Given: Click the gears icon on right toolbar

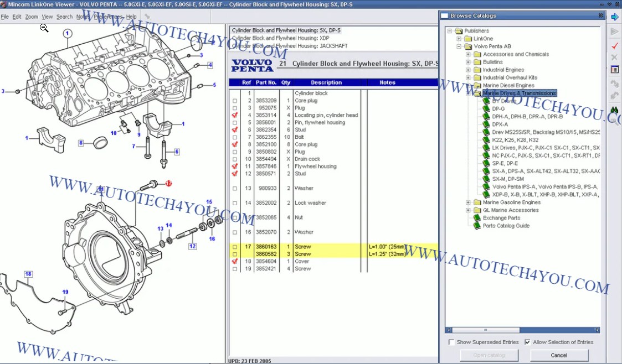Looking at the screenshot, I should (614, 83).
